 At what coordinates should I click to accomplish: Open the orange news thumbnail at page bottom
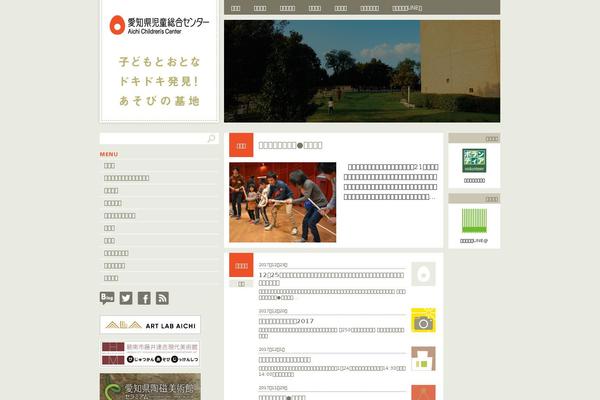coord(423,392)
